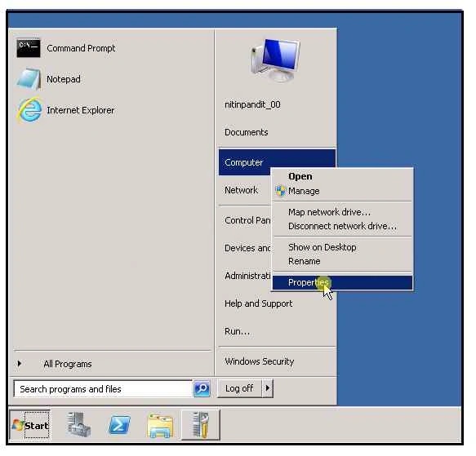Click the server tools icon on taskbar

200,425
